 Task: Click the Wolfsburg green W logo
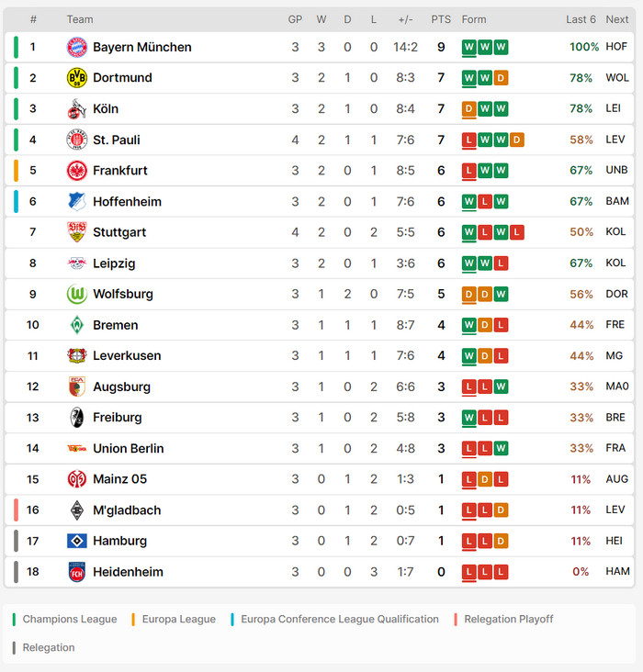(x=77, y=295)
